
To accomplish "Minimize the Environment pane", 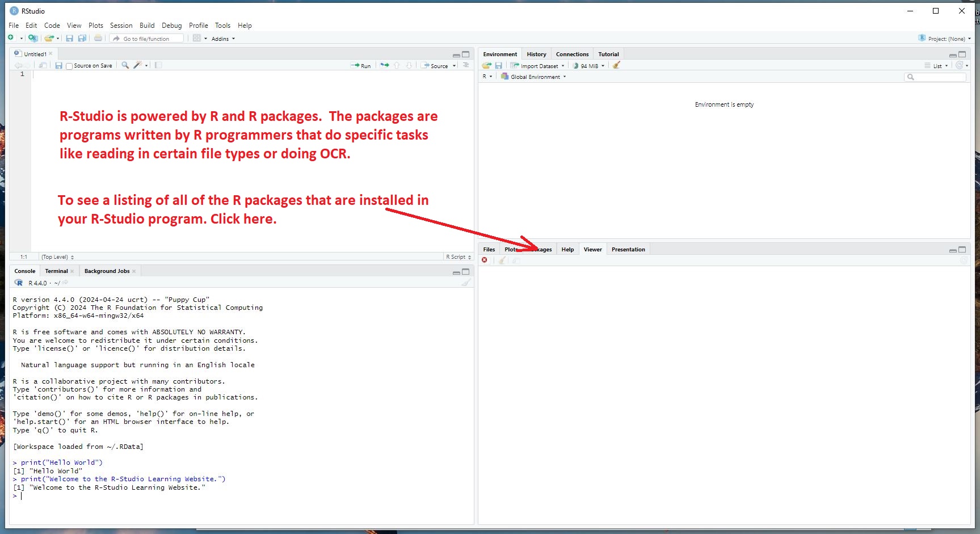I will [x=953, y=55].
